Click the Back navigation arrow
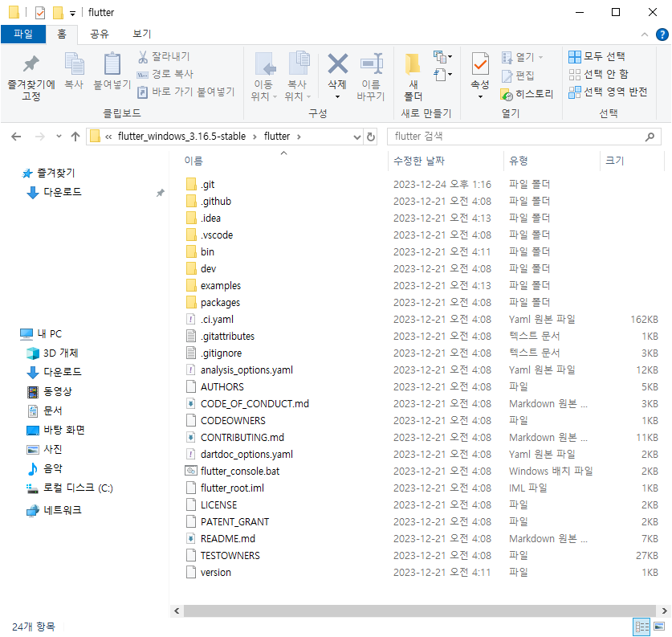This screenshot has width=672, height=637. click(16, 137)
